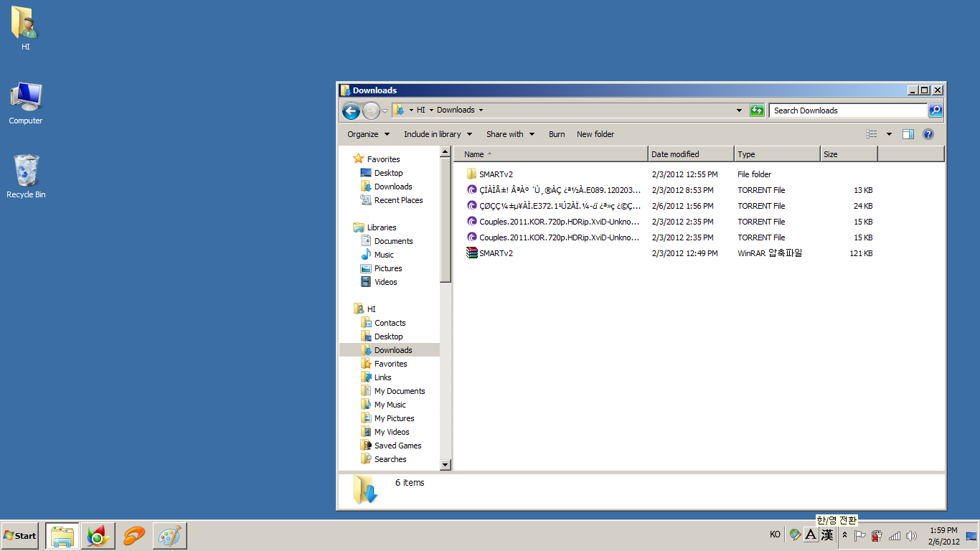
Task: Go back with the Explorer Back arrow
Action: pos(351,110)
